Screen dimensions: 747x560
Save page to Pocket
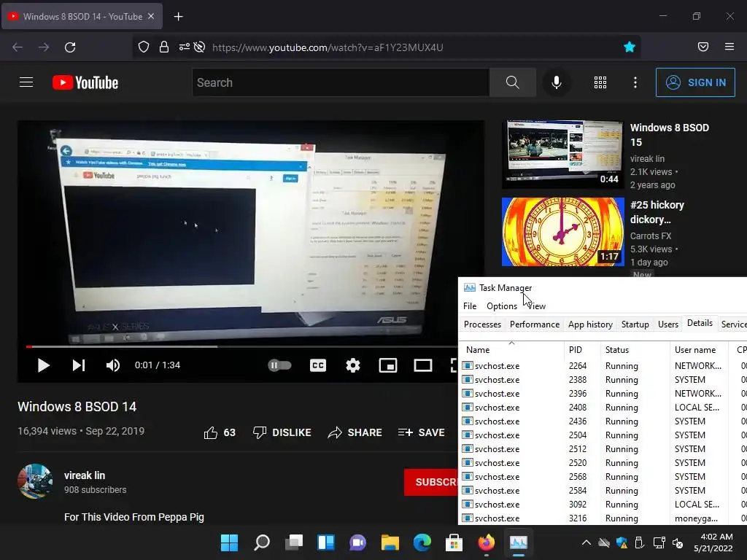coord(703,47)
